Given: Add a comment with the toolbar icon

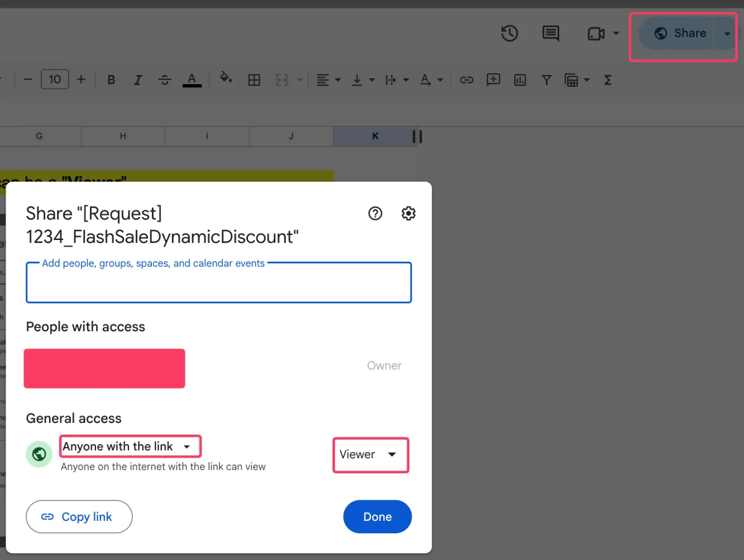Looking at the screenshot, I should 494,79.
